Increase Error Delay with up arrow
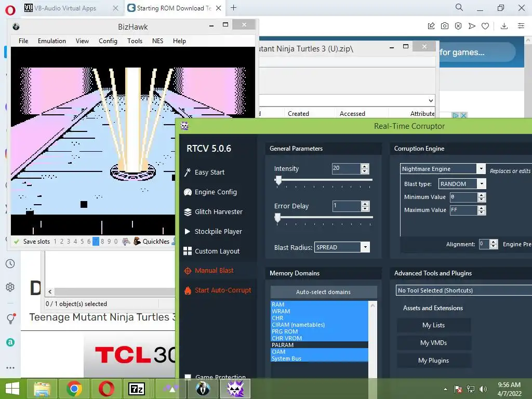 pyautogui.click(x=365, y=204)
